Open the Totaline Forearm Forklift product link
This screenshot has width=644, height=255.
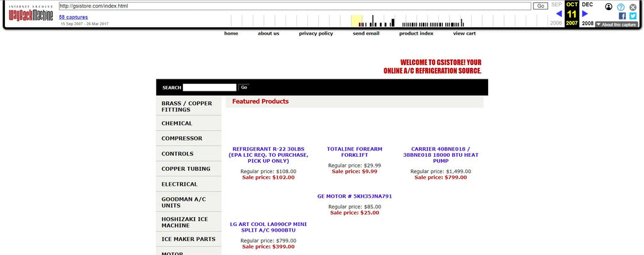[355, 152]
